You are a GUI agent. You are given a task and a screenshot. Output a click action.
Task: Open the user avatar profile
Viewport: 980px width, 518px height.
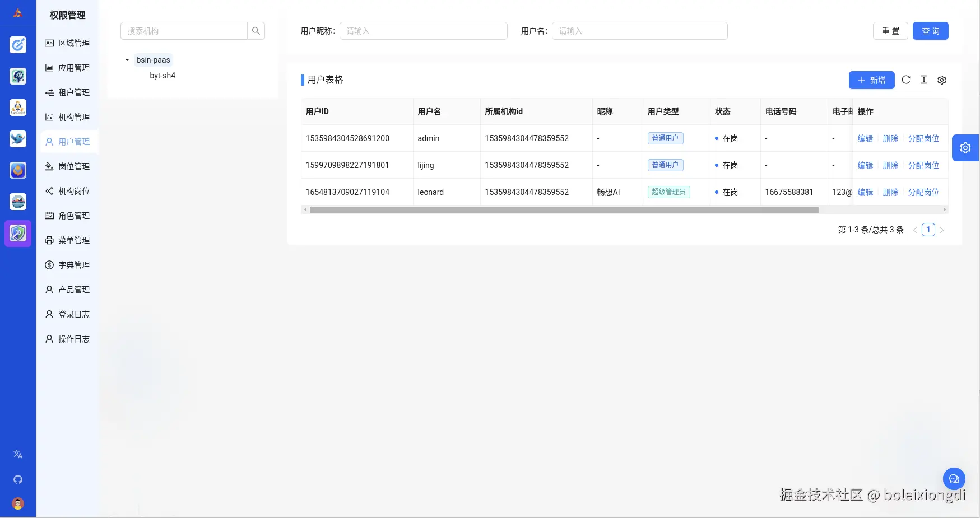(18, 503)
